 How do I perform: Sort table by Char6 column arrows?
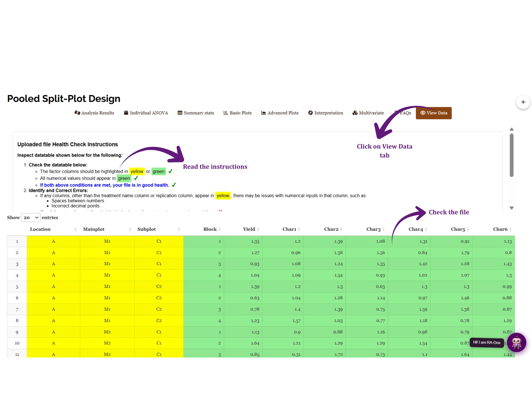click(510, 229)
